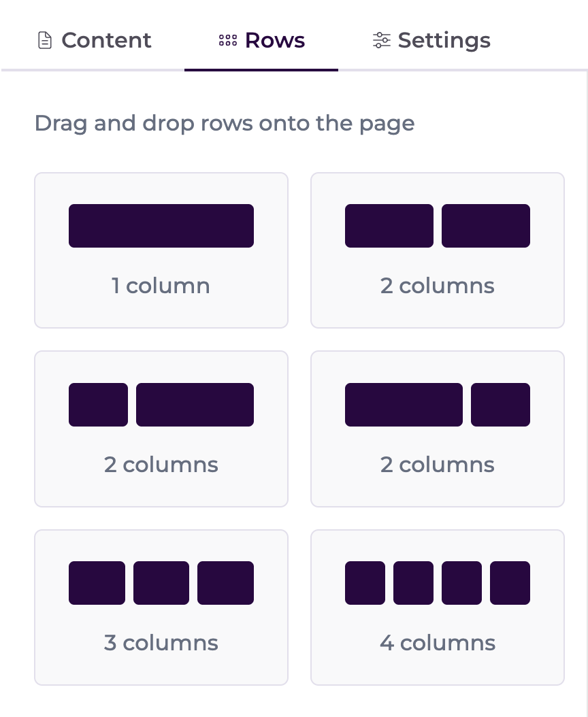Click the narrow left block in uneven 2 columns card
Viewport: 588px width, 717px height.
click(99, 405)
